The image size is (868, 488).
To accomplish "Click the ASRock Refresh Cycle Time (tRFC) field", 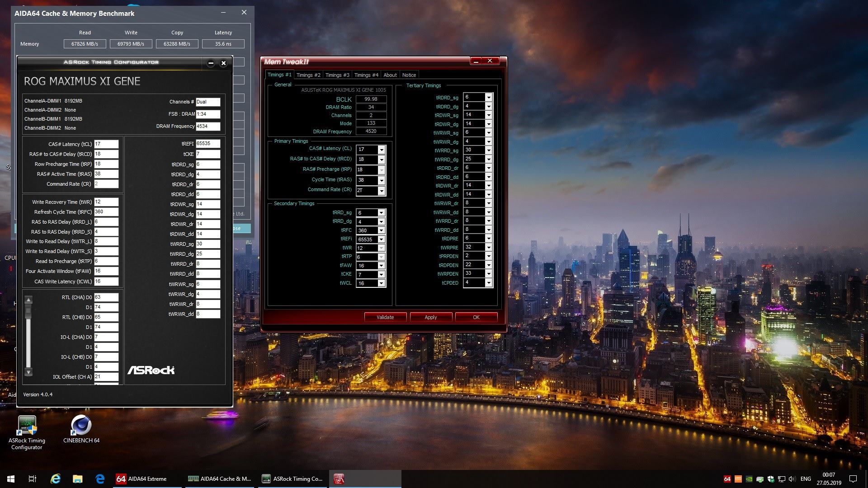I will (106, 212).
